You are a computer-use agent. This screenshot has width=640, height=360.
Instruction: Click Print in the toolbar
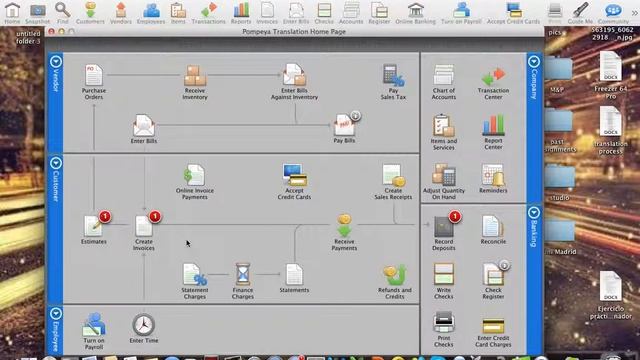click(555, 13)
